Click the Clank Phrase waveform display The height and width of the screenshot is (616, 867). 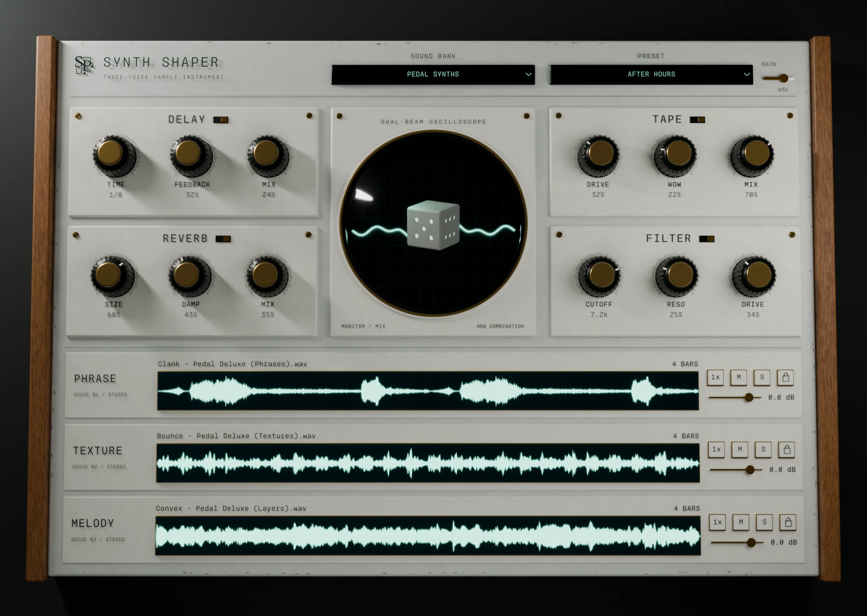pyautogui.click(x=428, y=391)
